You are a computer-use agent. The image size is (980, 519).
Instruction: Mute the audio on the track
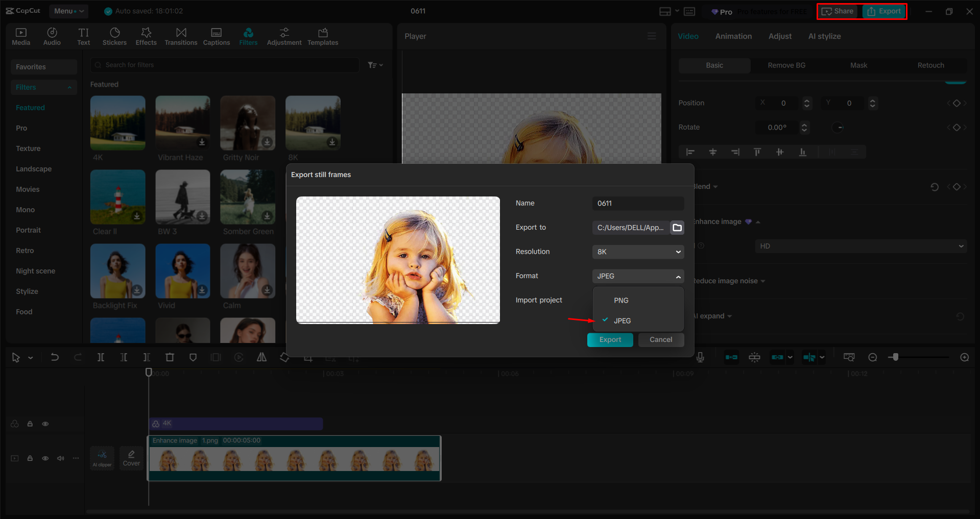point(60,458)
